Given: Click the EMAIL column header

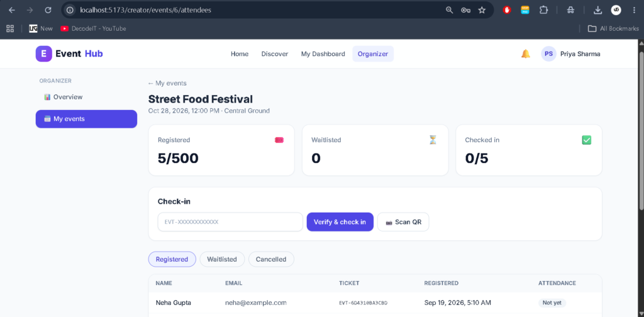Looking at the screenshot, I should [x=234, y=283].
